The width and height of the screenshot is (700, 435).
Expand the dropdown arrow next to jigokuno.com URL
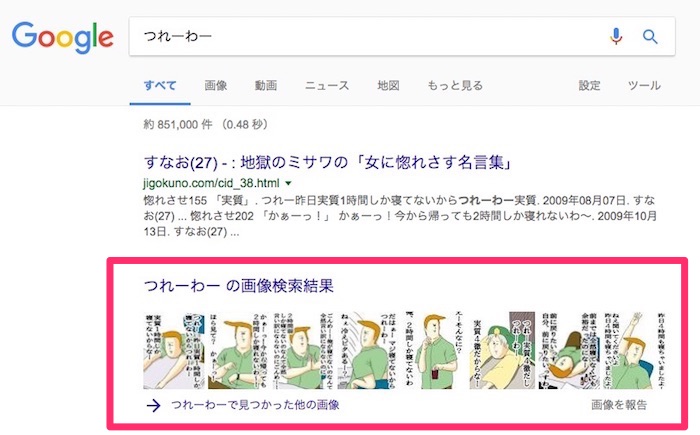(288, 183)
